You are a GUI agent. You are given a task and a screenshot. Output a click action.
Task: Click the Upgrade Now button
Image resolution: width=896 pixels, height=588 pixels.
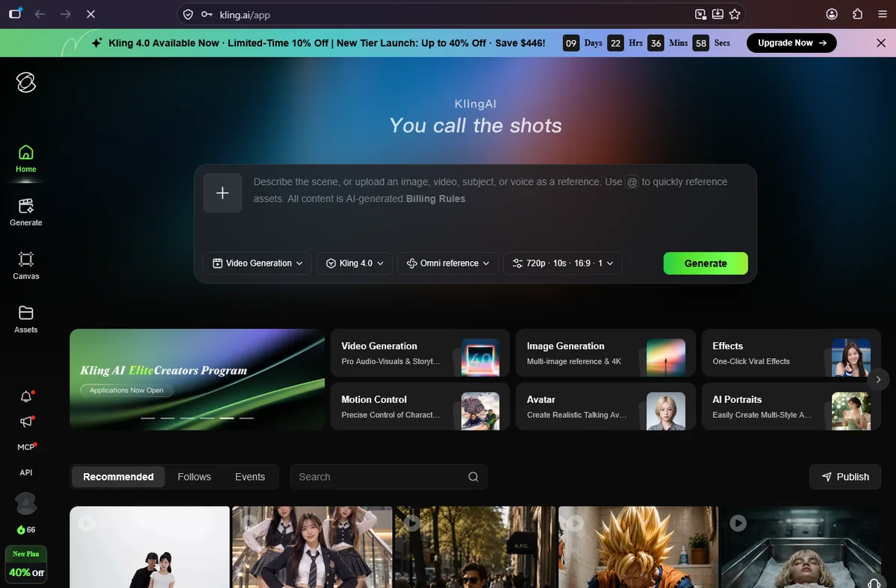(x=791, y=43)
